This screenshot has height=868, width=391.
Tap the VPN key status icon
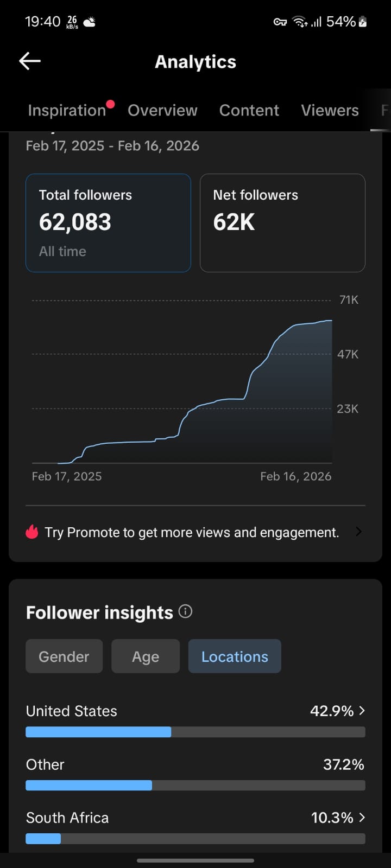coord(280,22)
